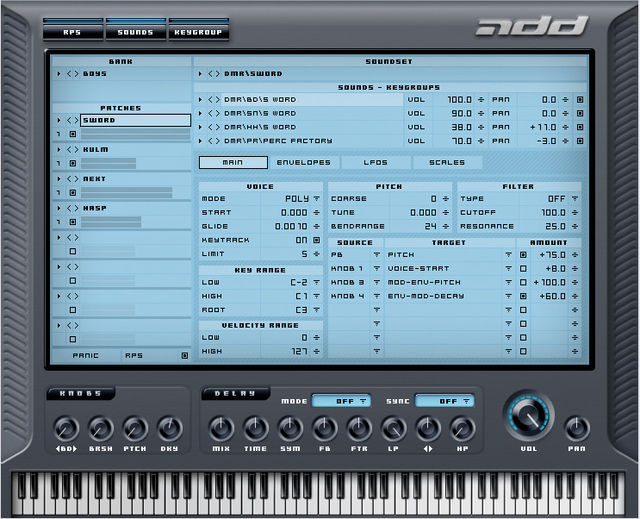The image size is (640, 519).
Task: Click previous/next arrows for KULM patch
Action: 73,150
